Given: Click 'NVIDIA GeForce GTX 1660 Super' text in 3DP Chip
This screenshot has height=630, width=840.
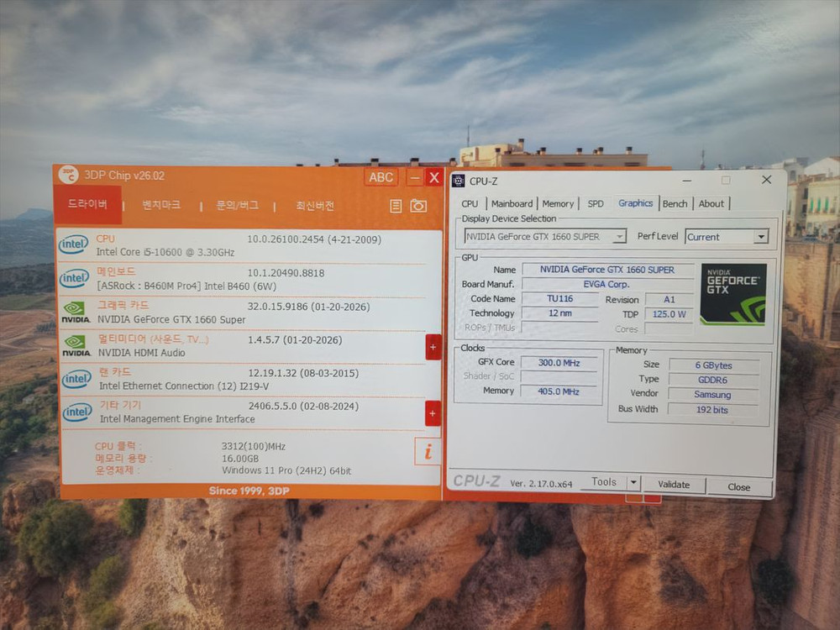Looking at the screenshot, I should click(171, 319).
